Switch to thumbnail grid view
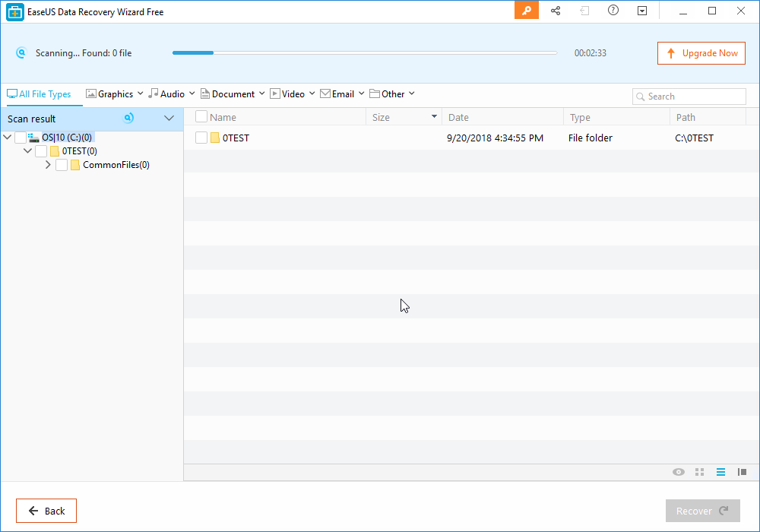 [x=699, y=472]
